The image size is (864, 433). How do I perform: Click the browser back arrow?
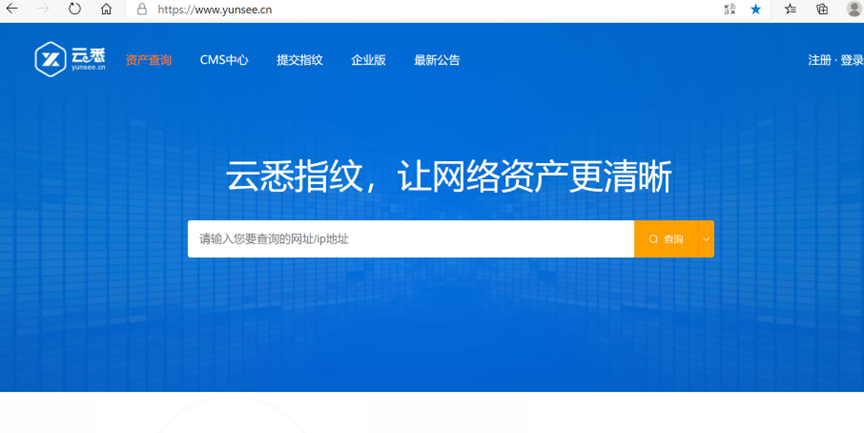click(x=13, y=9)
